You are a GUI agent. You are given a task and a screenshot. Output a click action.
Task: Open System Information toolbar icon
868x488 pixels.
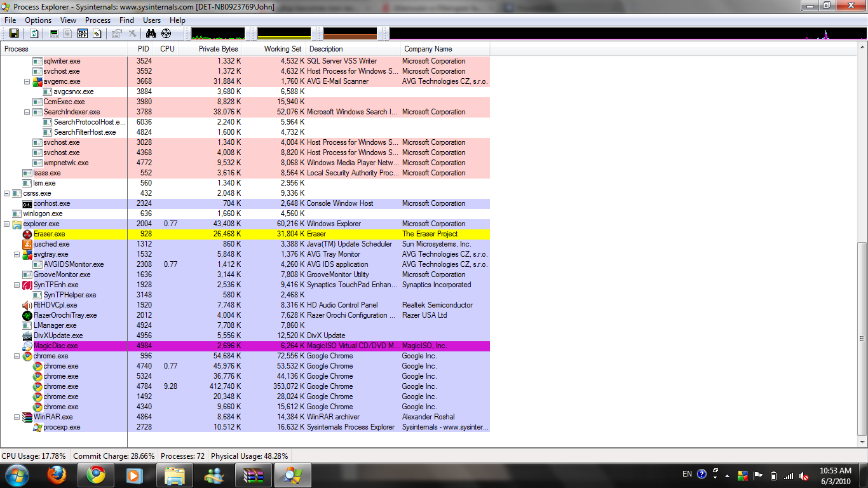[x=54, y=34]
